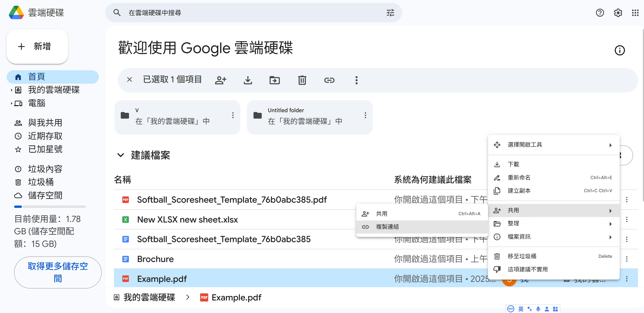Click 取得更多儲存空間 button
This screenshot has height=313, width=644.
58,272
